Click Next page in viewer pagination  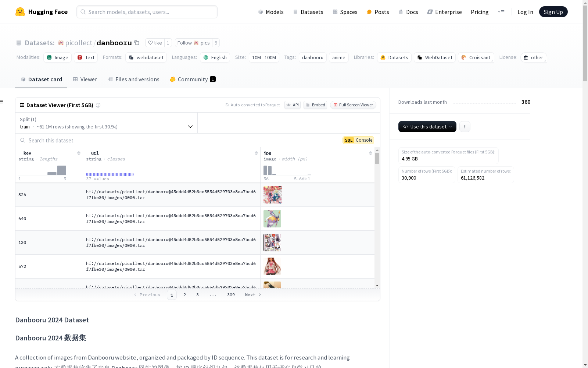(253, 295)
